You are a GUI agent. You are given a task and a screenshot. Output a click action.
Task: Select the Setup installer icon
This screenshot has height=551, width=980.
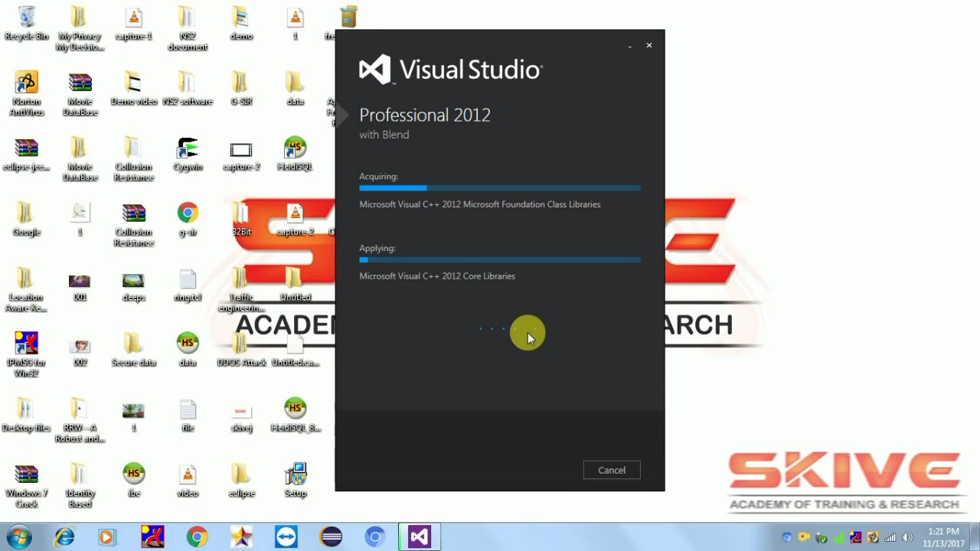point(295,481)
